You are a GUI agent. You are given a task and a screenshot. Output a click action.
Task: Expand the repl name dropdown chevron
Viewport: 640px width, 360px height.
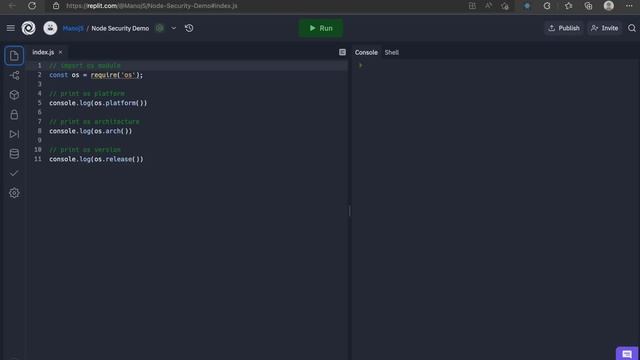173,28
